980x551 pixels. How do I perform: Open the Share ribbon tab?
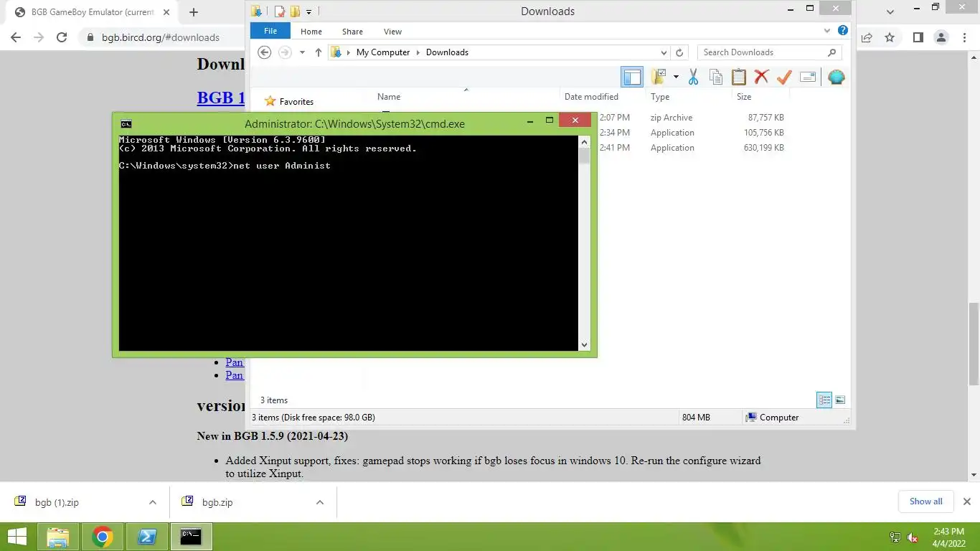click(x=352, y=32)
